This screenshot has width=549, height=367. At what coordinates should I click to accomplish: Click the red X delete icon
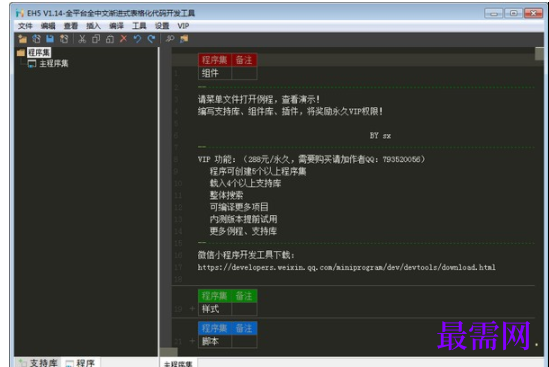click(x=123, y=39)
